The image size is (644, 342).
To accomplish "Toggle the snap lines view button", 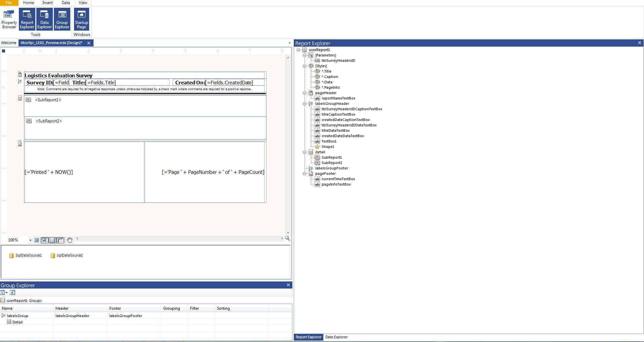I will (x=52, y=240).
